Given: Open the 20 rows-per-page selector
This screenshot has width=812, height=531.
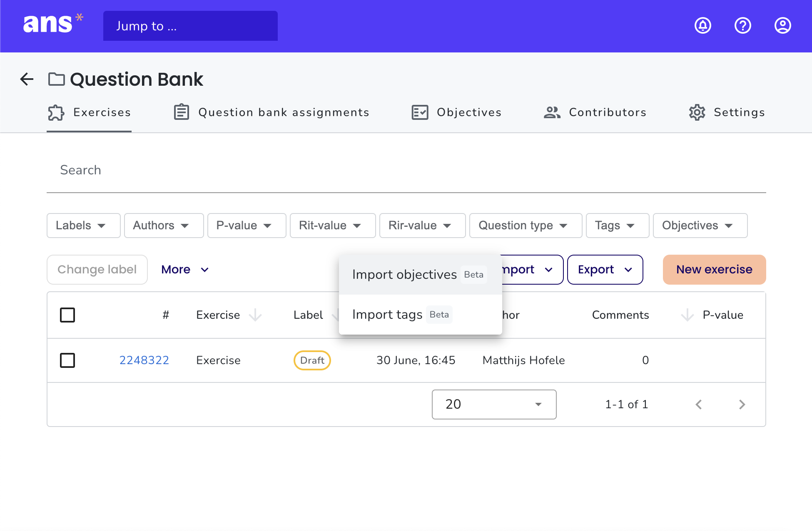Looking at the screenshot, I should click(x=494, y=404).
